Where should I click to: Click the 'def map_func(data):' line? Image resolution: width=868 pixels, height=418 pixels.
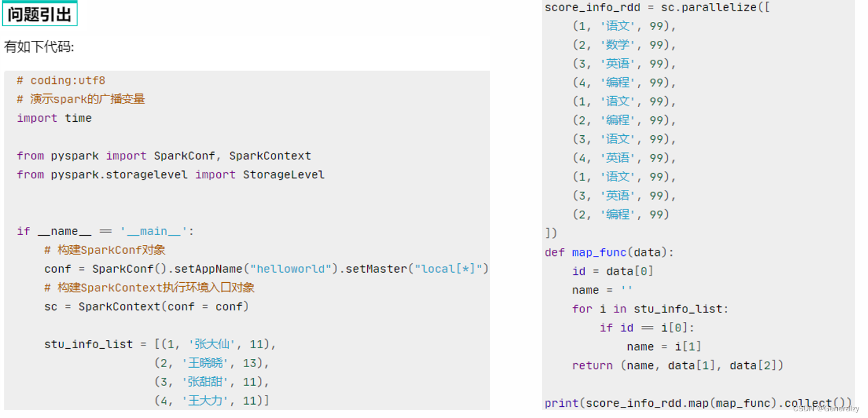pos(609,252)
